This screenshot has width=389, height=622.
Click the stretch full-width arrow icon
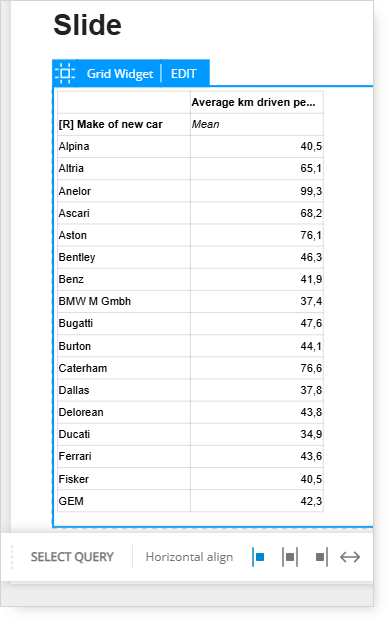coord(350,557)
